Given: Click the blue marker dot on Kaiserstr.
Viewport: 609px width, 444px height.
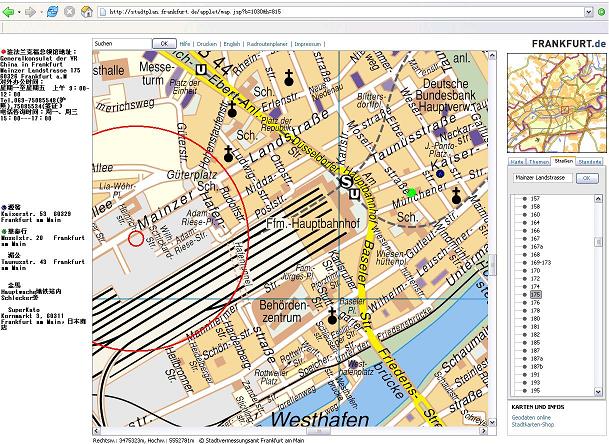Looking at the screenshot, I should pyautogui.click(x=440, y=174).
